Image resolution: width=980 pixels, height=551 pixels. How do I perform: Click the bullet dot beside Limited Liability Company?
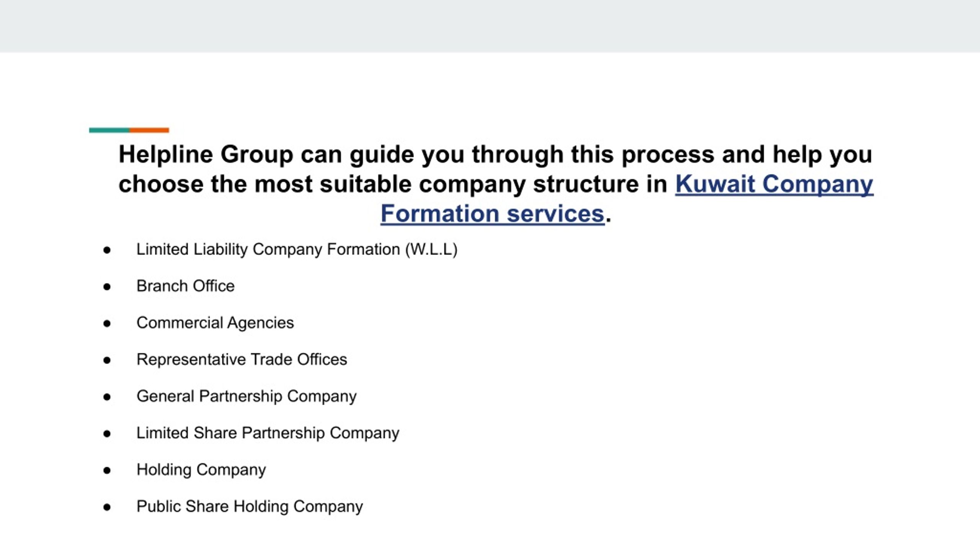click(107, 249)
